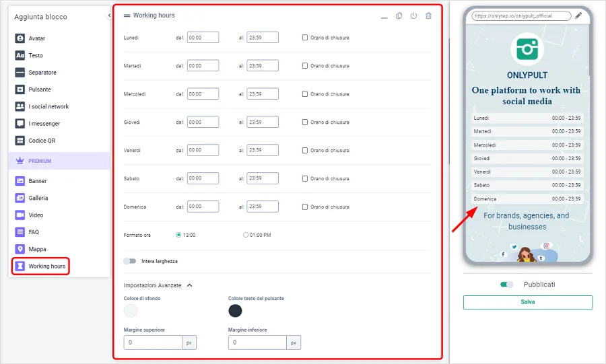Toggle the Intera larghezza switch
606x364 pixels.
(x=129, y=261)
